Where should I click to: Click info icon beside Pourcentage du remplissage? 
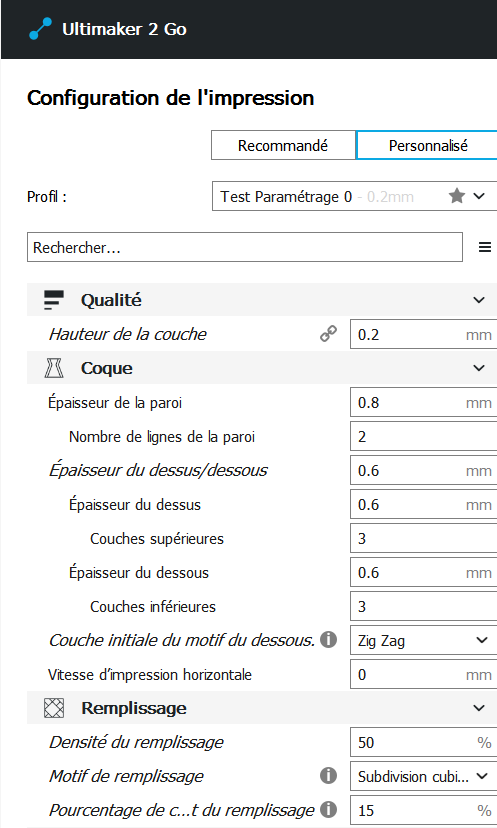point(329,810)
